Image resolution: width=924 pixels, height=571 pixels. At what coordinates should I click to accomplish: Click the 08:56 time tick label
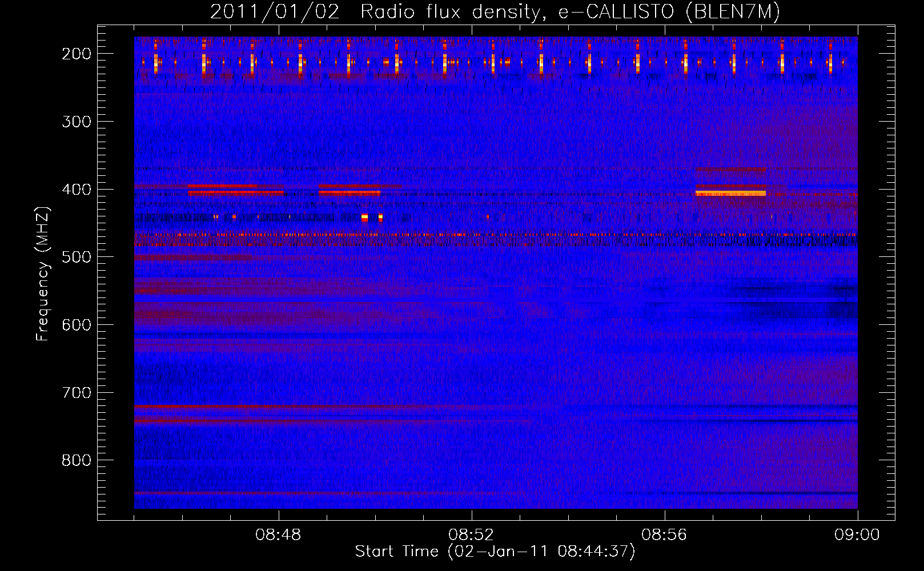664,535
